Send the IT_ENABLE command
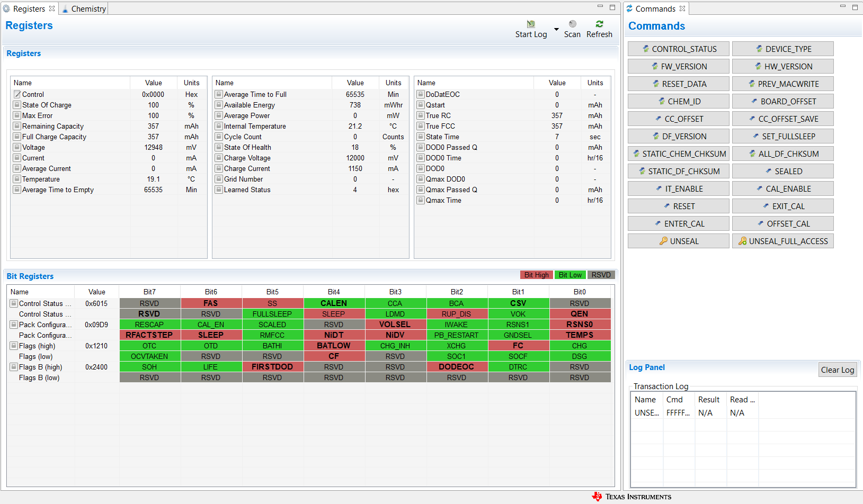863x504 pixels. (679, 188)
